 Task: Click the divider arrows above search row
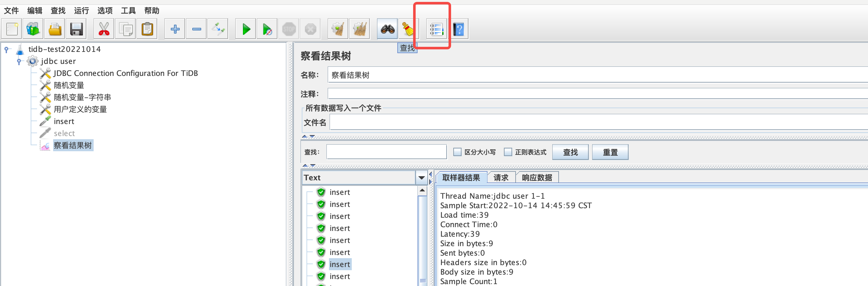coord(309,136)
